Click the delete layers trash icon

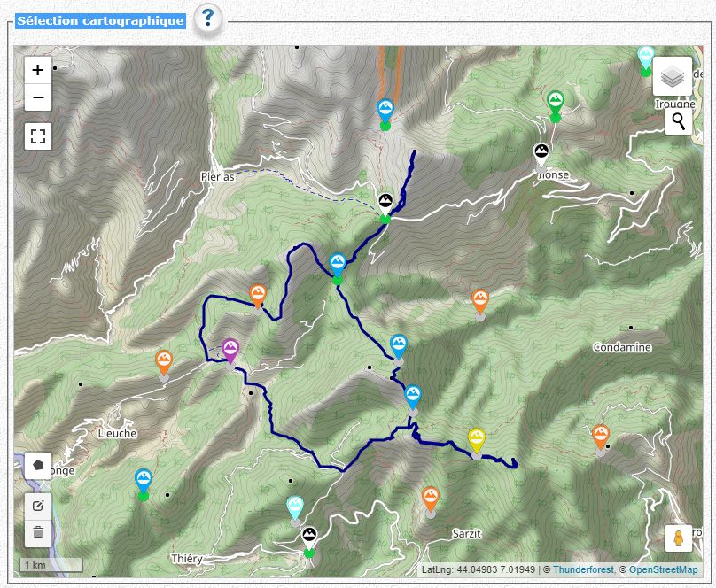click(x=38, y=532)
